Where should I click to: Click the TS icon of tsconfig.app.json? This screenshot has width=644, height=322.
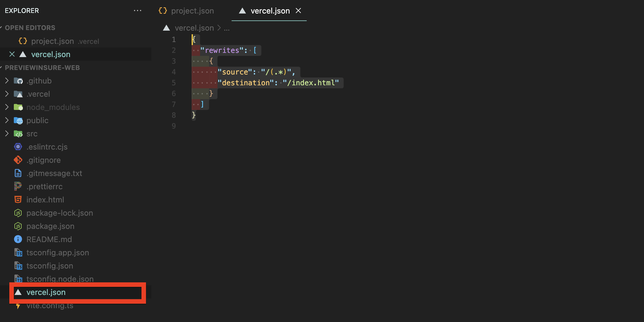[18, 253]
